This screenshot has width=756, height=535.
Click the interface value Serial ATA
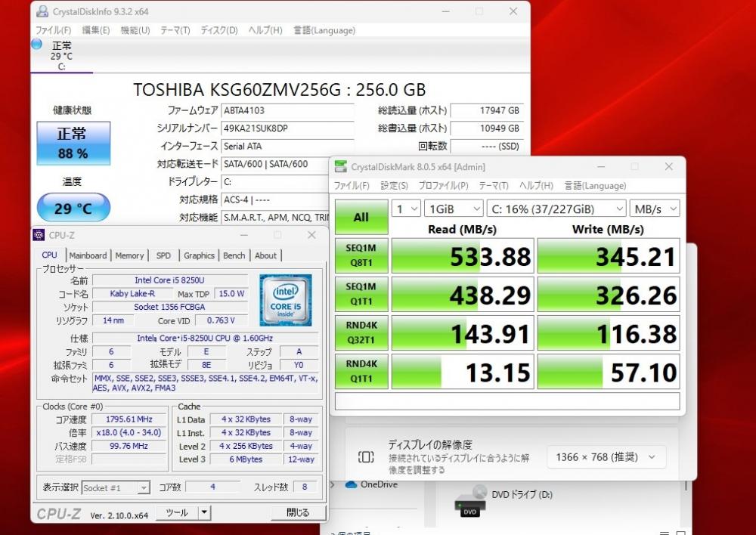(x=287, y=146)
